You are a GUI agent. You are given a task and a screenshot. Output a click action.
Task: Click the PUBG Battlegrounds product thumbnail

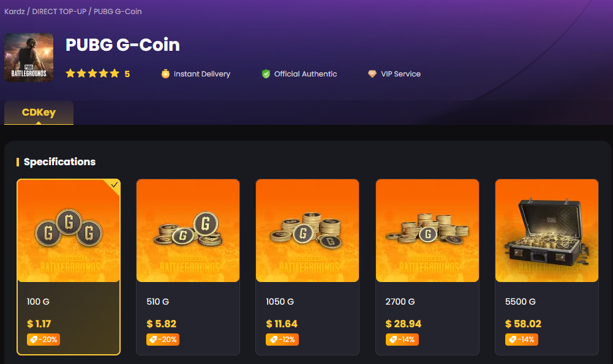tap(29, 57)
